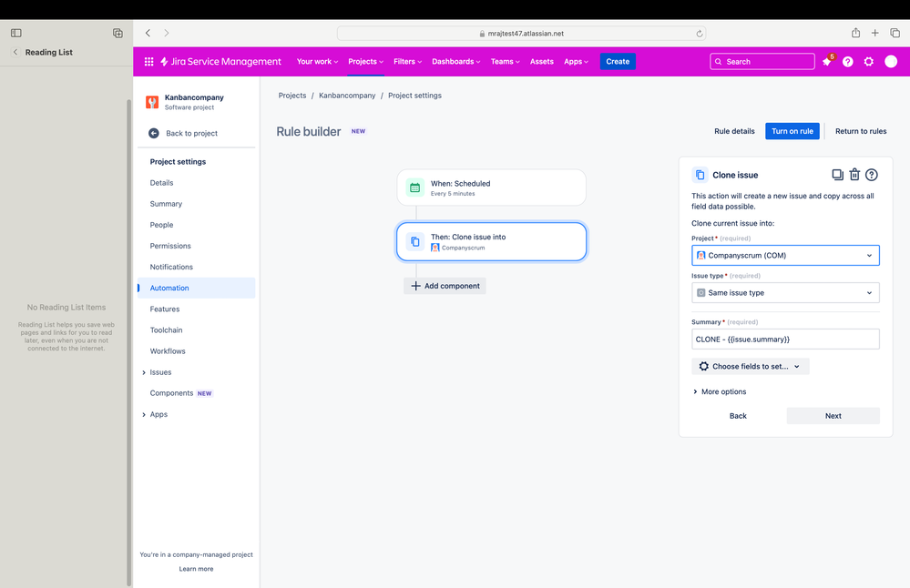Open the settings gear icon in header

(x=869, y=62)
